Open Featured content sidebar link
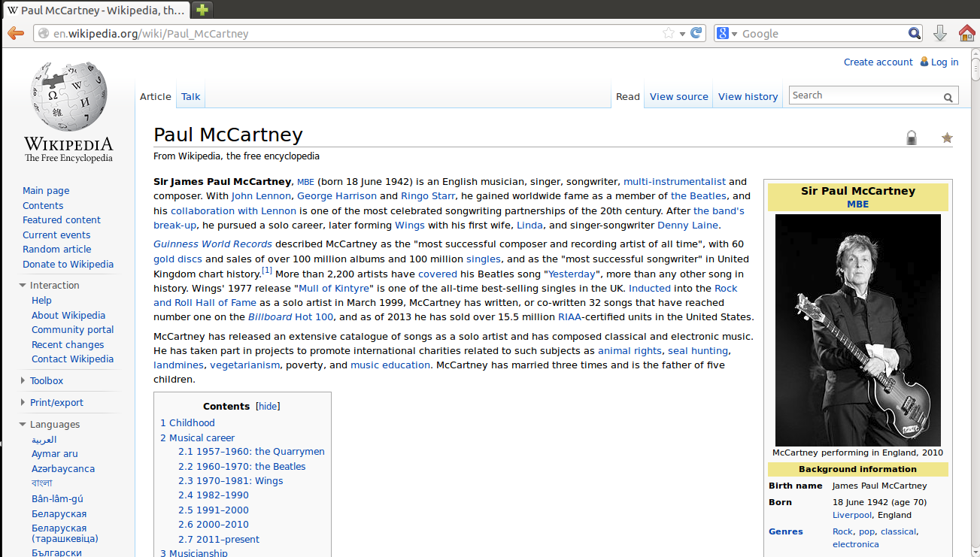This screenshot has width=980, height=557. tap(62, 220)
